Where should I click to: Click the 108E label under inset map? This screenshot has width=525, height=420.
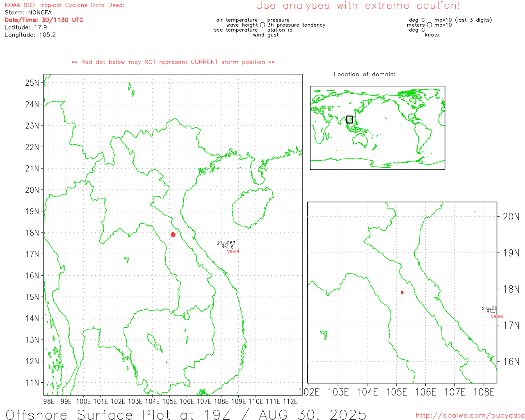coord(484,392)
